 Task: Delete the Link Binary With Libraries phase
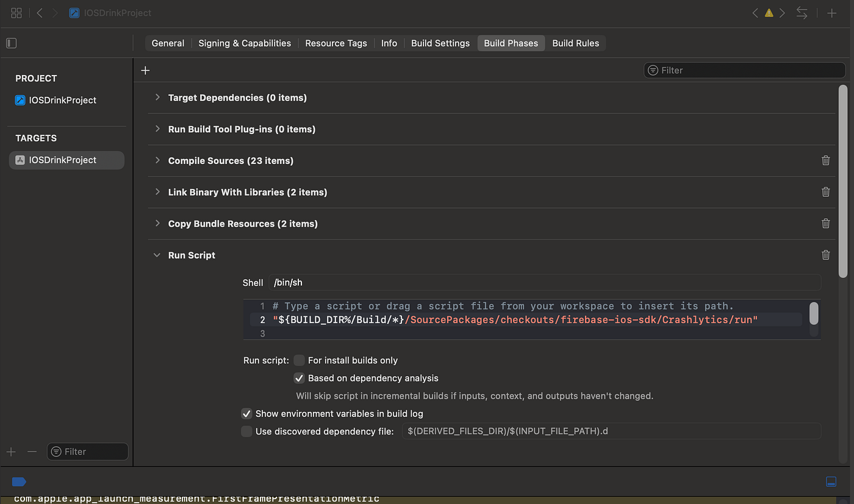pos(826,192)
